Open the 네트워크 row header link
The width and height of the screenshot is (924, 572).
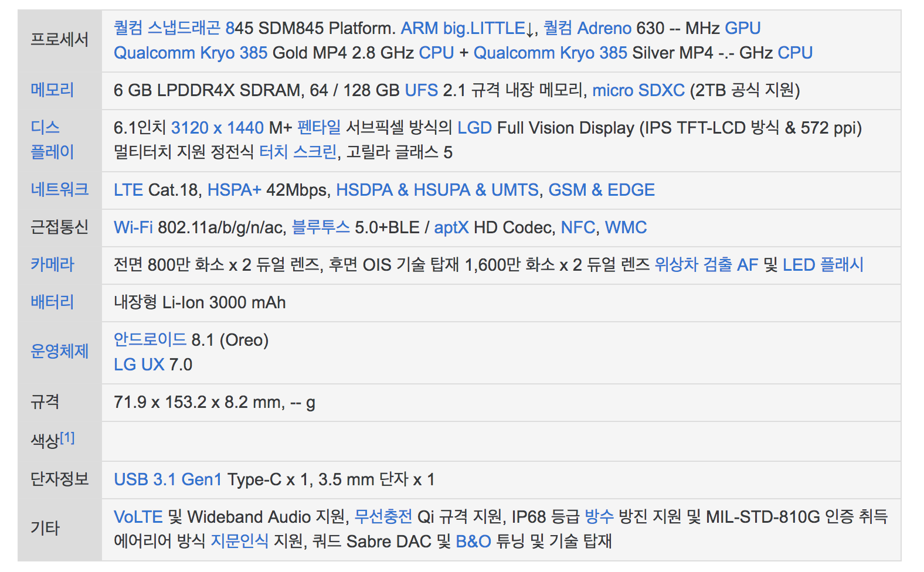coord(59,190)
